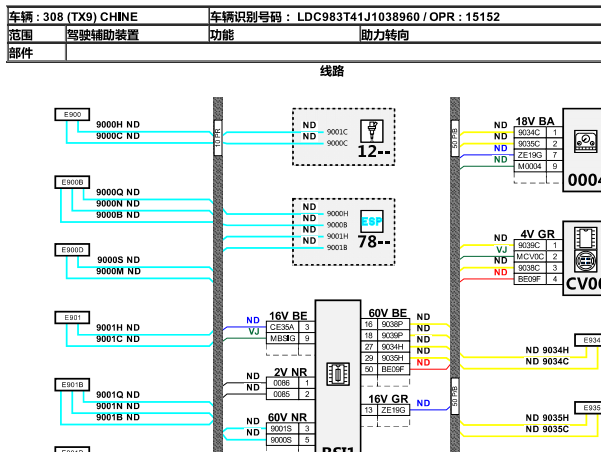Click wire label 9000B ND
The height and width of the screenshot is (452, 601).
(x=118, y=215)
